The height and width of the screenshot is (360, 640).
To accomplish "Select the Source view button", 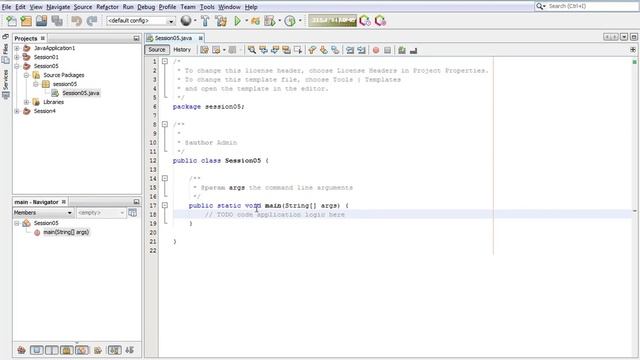I will click(x=157, y=50).
